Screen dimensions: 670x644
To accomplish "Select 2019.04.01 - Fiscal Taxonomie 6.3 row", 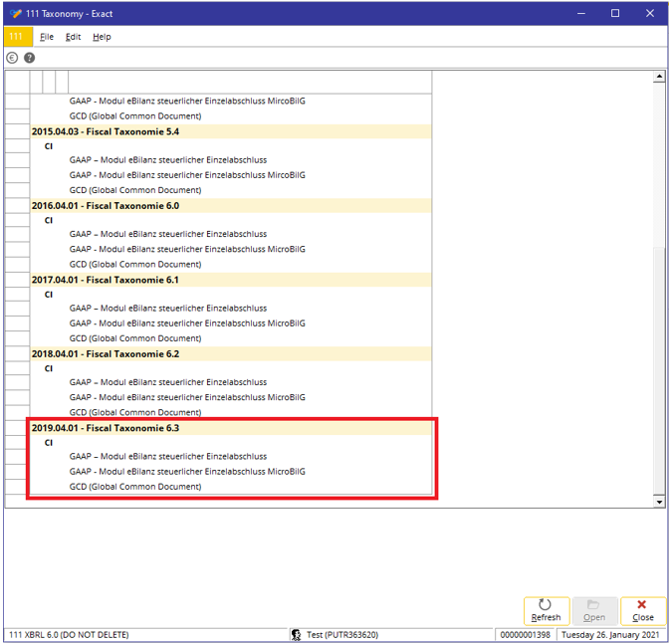I will click(231, 428).
